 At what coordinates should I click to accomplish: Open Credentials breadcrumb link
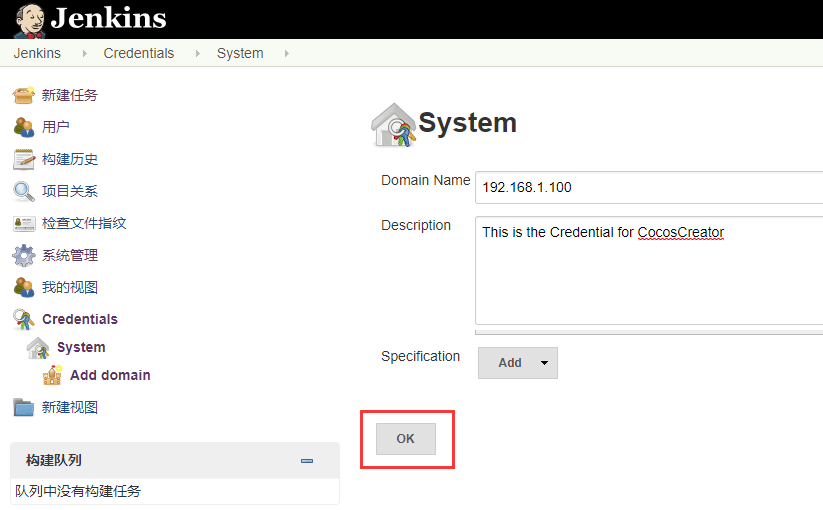[139, 53]
